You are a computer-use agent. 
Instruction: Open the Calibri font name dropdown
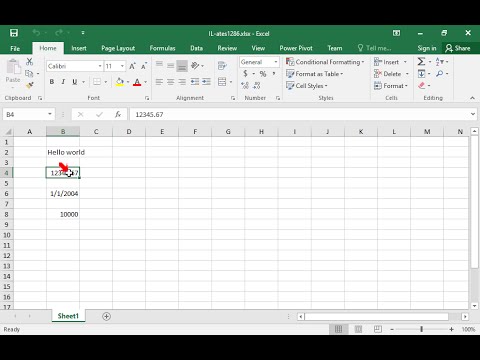(100, 66)
